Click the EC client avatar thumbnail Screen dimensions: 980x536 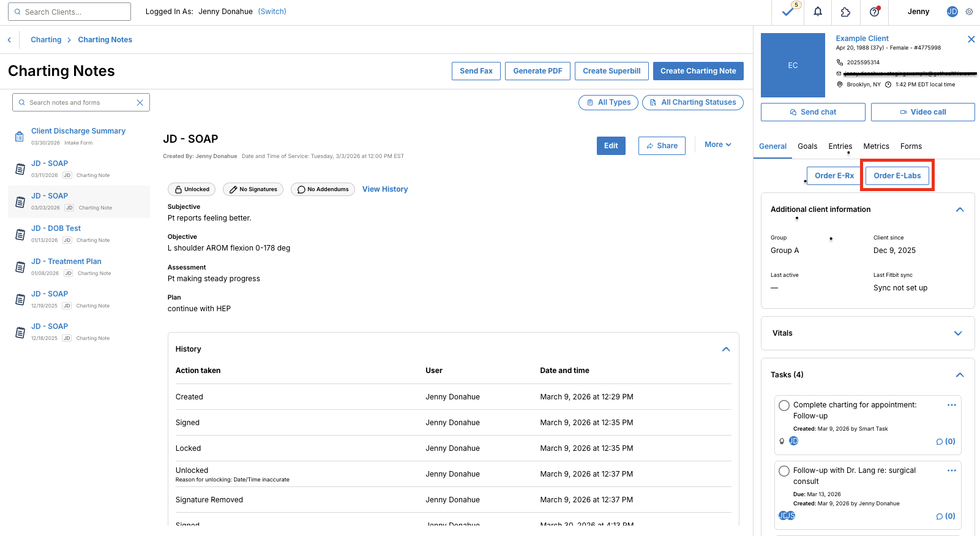tap(793, 65)
